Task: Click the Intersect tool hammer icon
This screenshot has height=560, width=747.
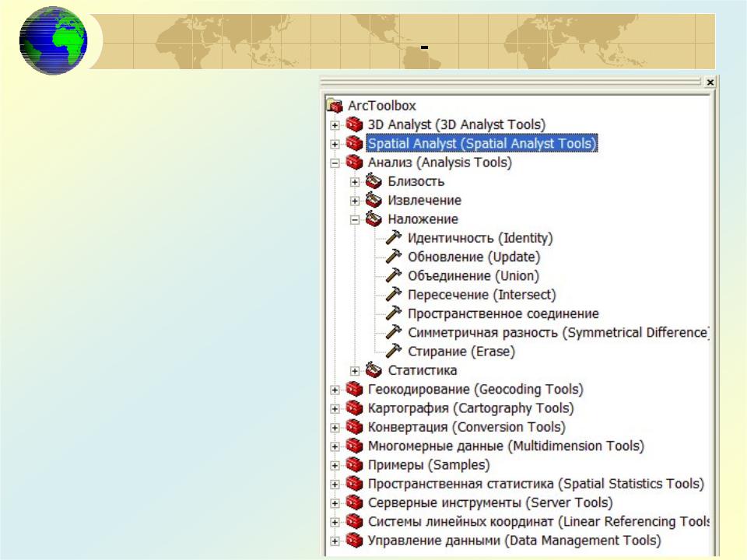Action: coord(394,294)
